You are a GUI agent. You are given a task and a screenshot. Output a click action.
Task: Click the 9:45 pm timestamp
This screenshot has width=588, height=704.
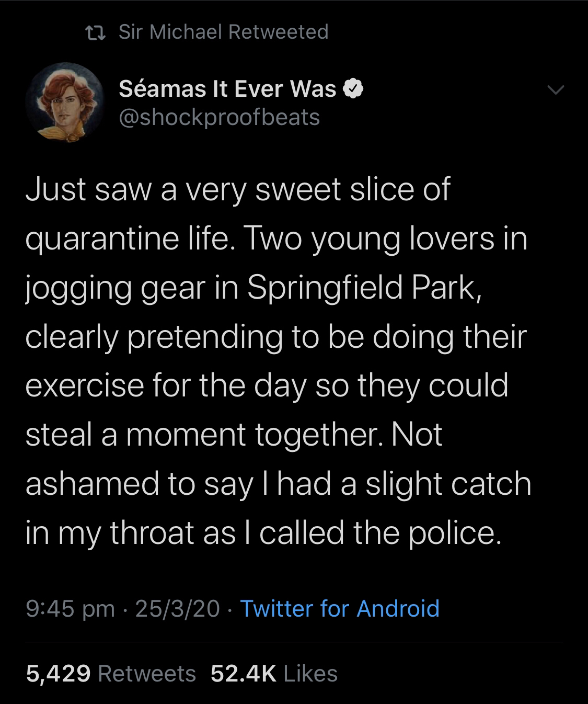pos(70,609)
